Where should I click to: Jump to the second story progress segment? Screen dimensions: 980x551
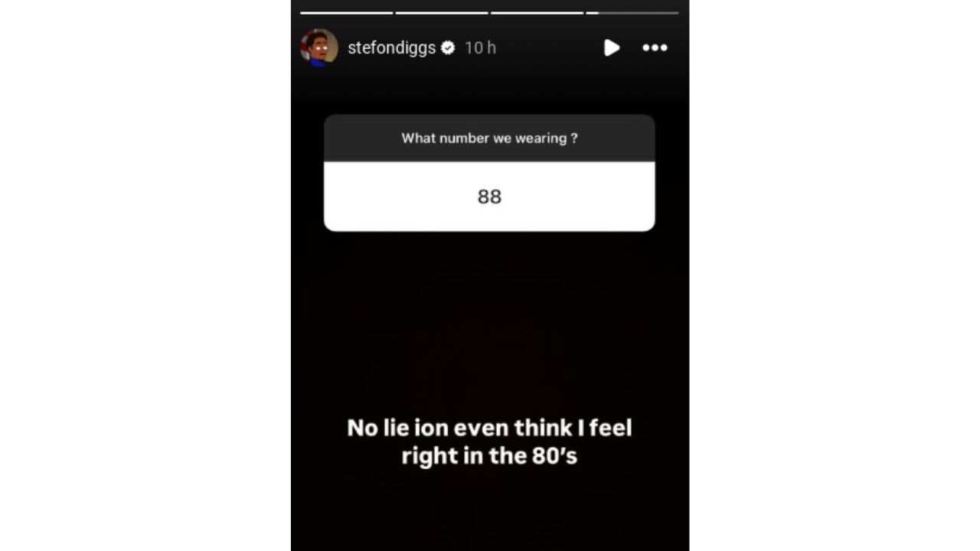(442, 13)
